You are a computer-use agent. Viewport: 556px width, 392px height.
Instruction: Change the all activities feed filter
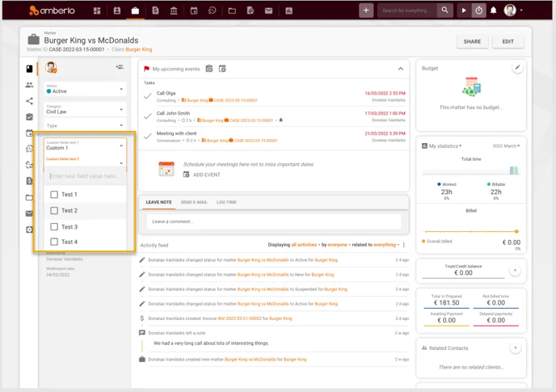click(x=305, y=245)
